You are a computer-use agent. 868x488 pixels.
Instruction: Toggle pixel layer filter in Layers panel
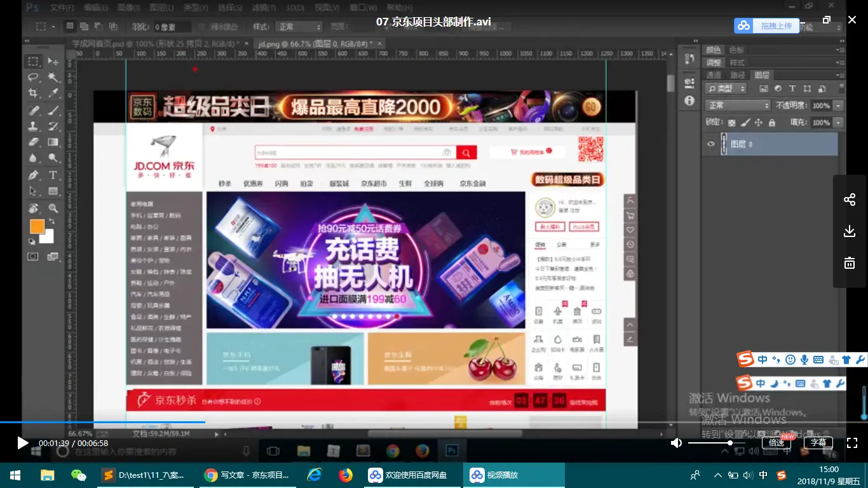coord(763,88)
